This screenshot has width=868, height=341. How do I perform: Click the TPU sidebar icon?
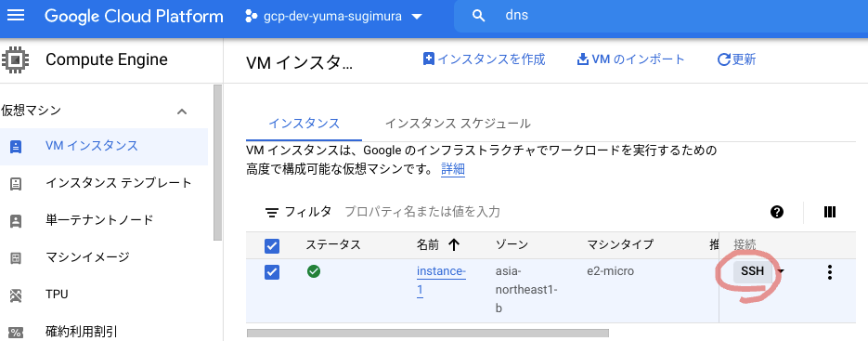pos(16,295)
